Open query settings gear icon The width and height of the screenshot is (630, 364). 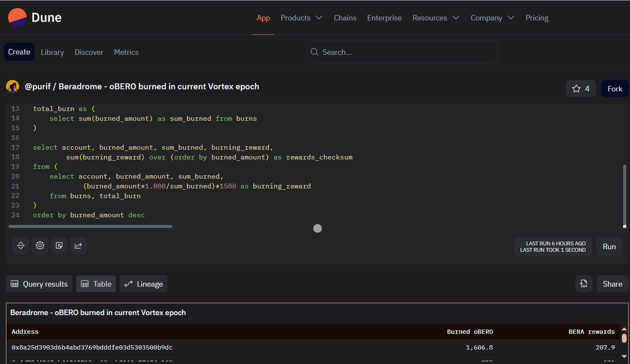point(40,245)
